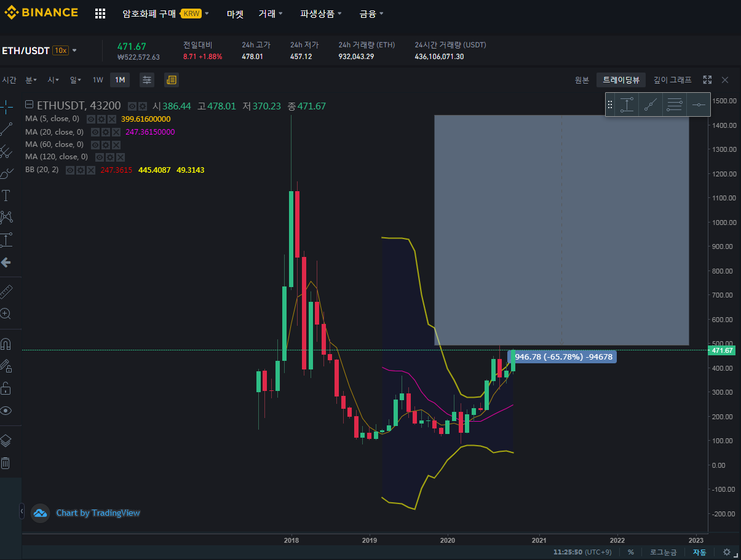Click the 시간 time button
The image size is (741, 560).
pyautogui.click(x=9, y=80)
